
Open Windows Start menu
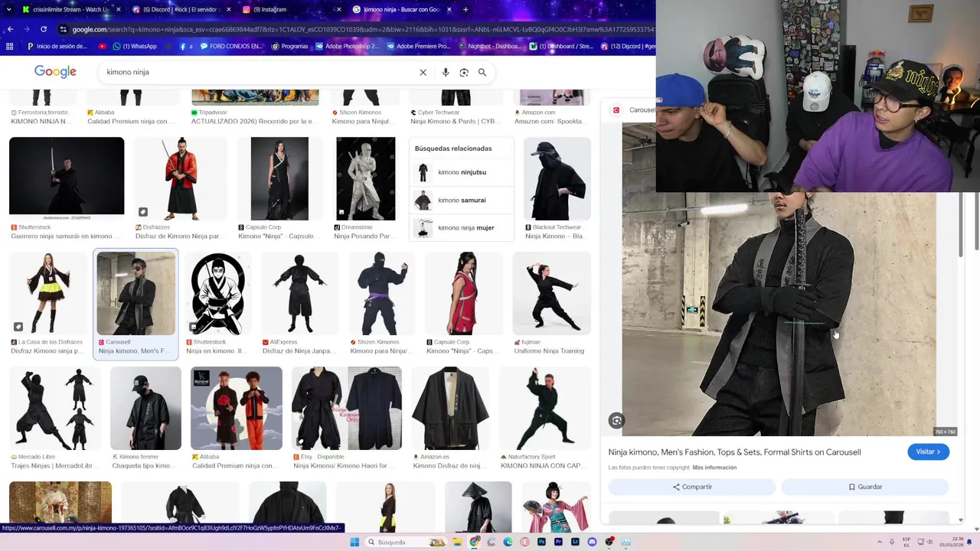pyautogui.click(x=354, y=542)
